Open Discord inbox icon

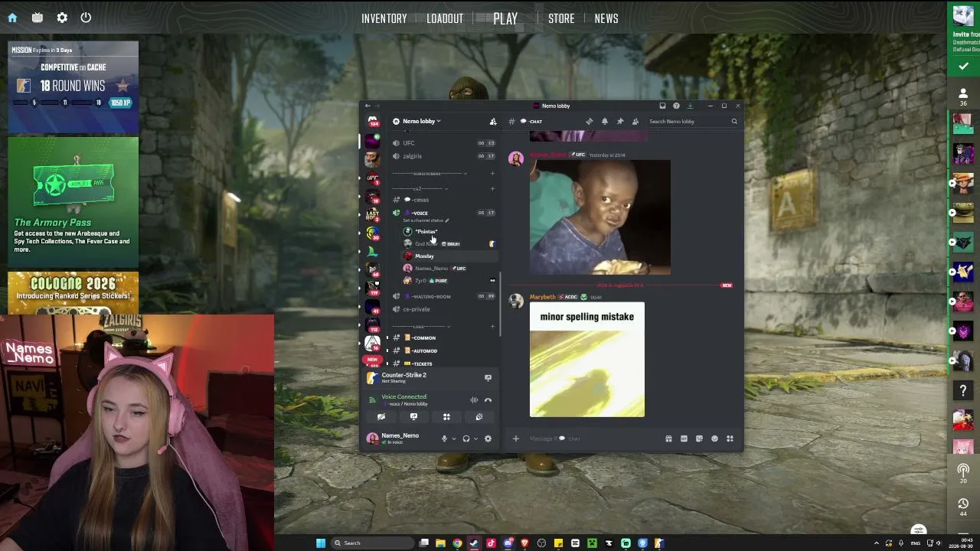click(662, 106)
